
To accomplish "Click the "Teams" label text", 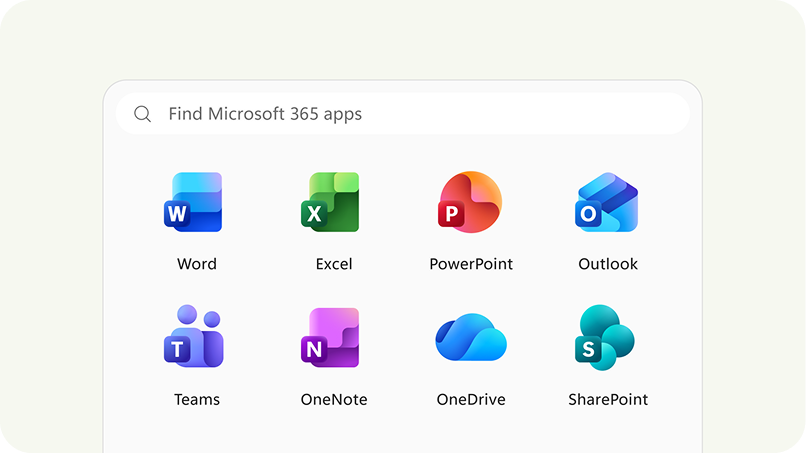I will coord(197,400).
